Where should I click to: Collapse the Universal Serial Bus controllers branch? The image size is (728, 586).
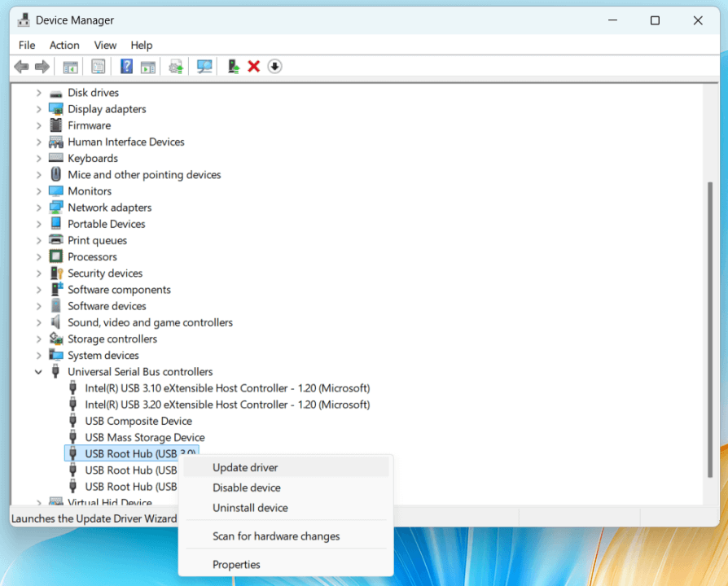[38, 371]
